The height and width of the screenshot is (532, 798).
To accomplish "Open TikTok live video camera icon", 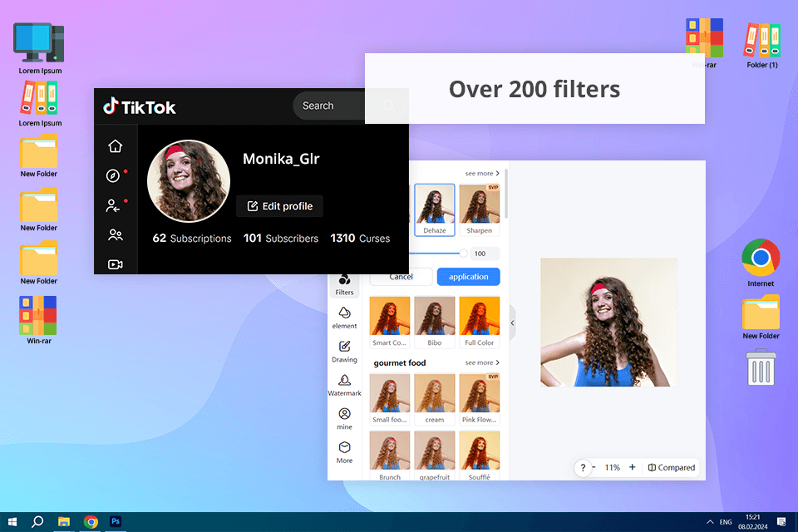I will point(116,264).
